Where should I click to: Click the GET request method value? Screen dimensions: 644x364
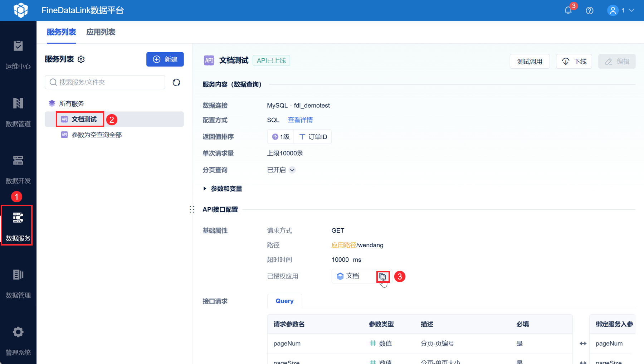pyautogui.click(x=338, y=230)
